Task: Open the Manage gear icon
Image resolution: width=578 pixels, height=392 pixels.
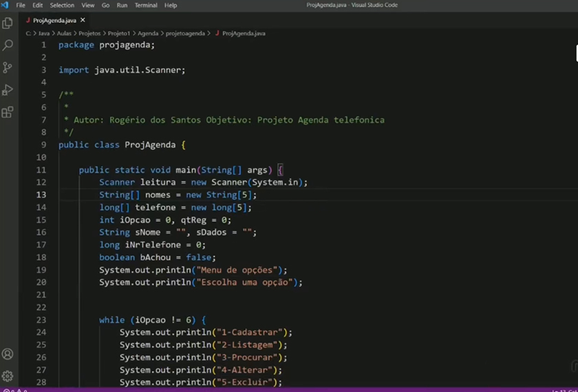Action: point(8,376)
